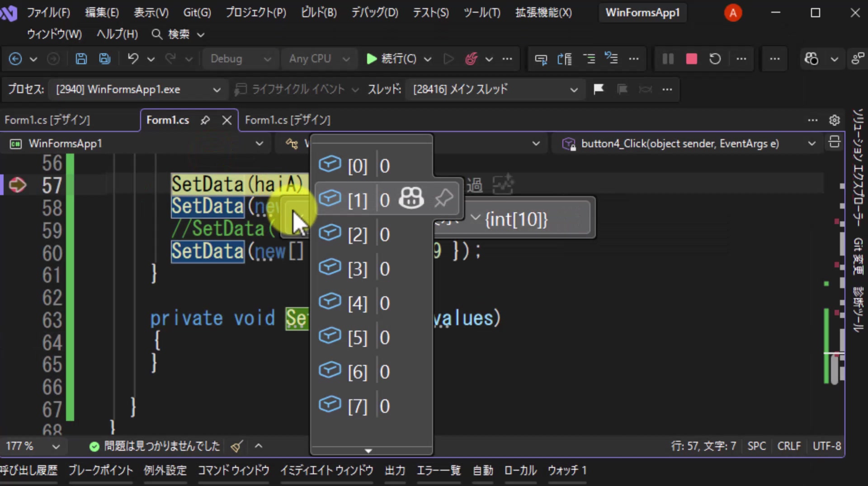Open the button4_Click member dropdown
The height and width of the screenshot is (486, 868).
coord(687,144)
